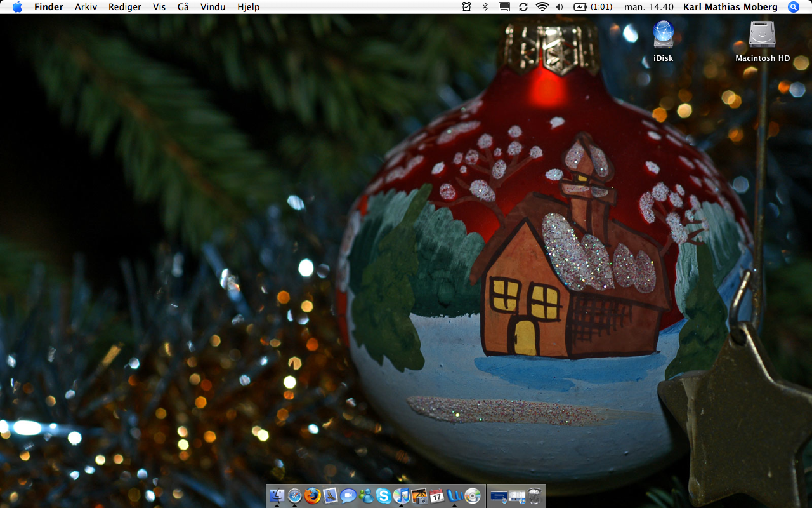Open iPhoto from the Dock

pyautogui.click(x=419, y=495)
